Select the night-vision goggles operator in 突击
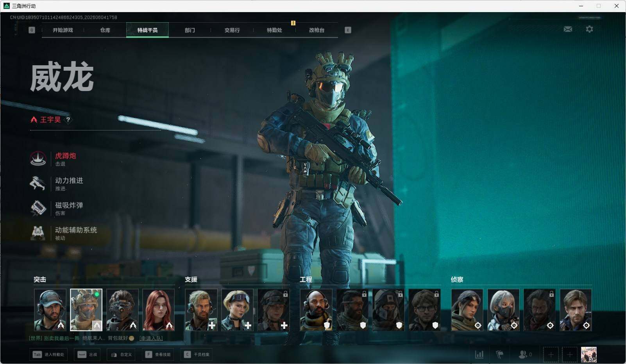Screen dimensions: 626x364 pos(122,310)
